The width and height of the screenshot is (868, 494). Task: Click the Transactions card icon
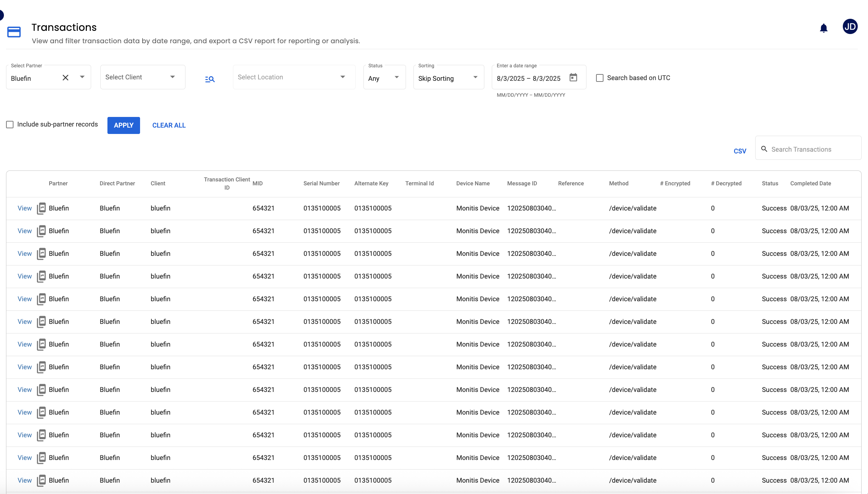(14, 32)
